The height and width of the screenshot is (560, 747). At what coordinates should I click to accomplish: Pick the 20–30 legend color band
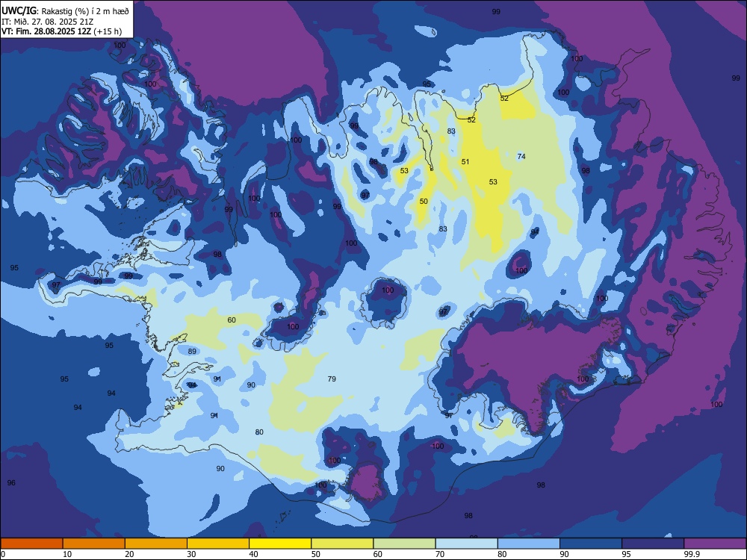[156, 544]
